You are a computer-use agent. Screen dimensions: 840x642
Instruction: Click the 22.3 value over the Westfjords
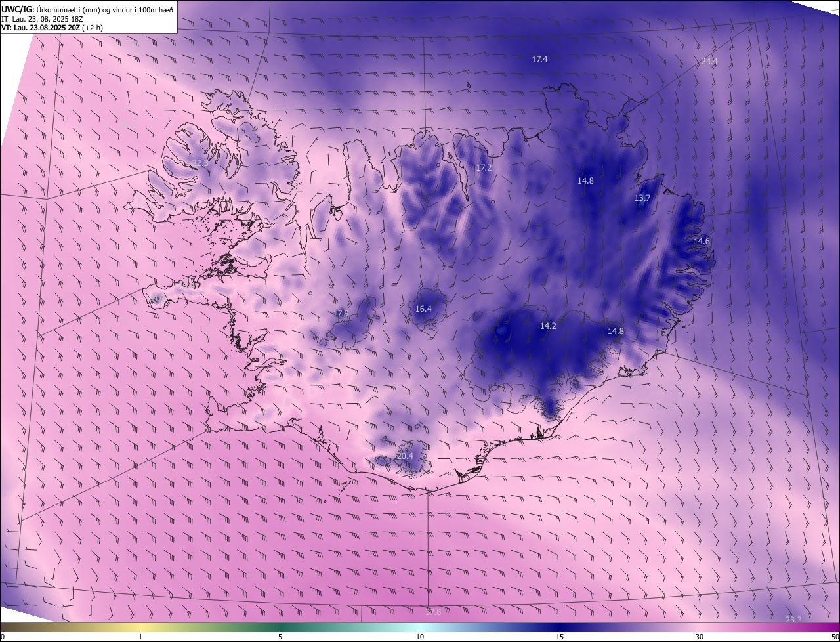click(200, 163)
